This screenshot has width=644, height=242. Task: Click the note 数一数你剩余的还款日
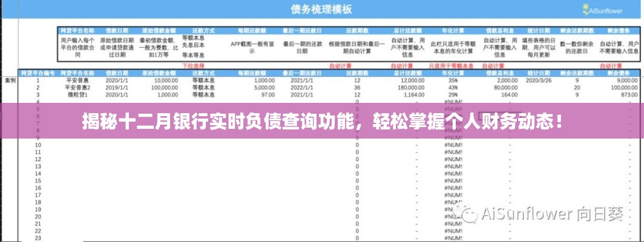click(x=577, y=48)
